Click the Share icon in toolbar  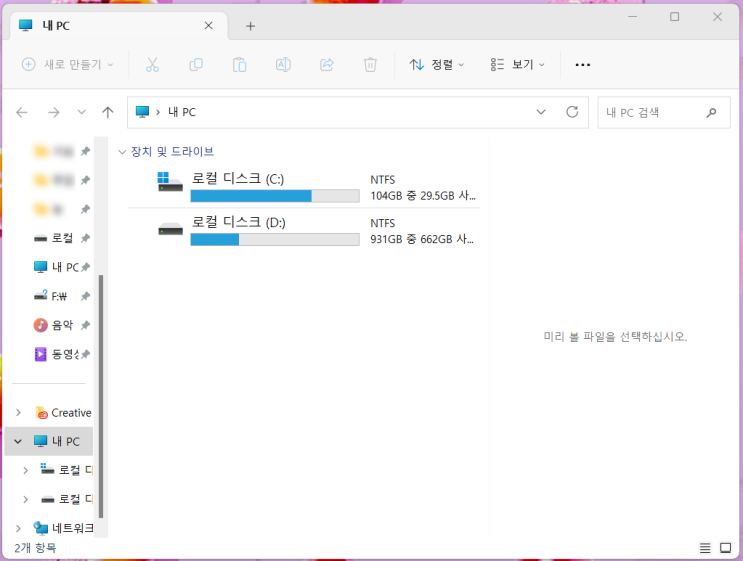pos(326,64)
